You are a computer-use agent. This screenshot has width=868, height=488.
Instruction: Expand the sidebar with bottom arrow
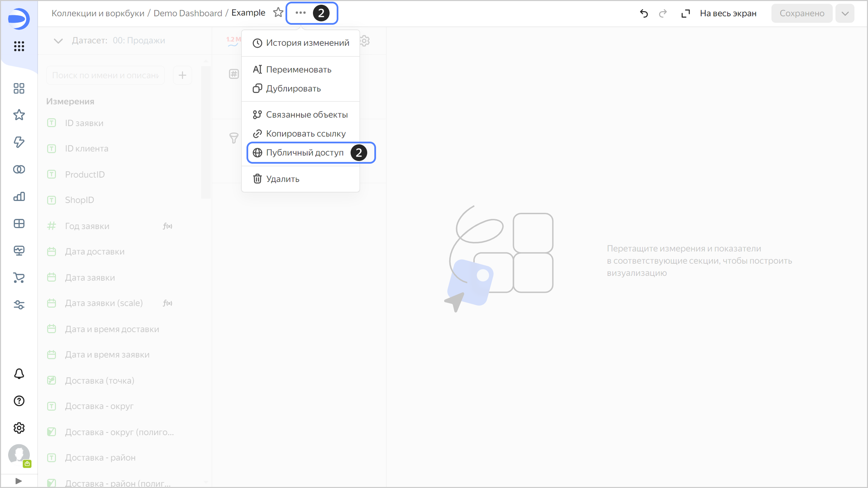(x=19, y=481)
